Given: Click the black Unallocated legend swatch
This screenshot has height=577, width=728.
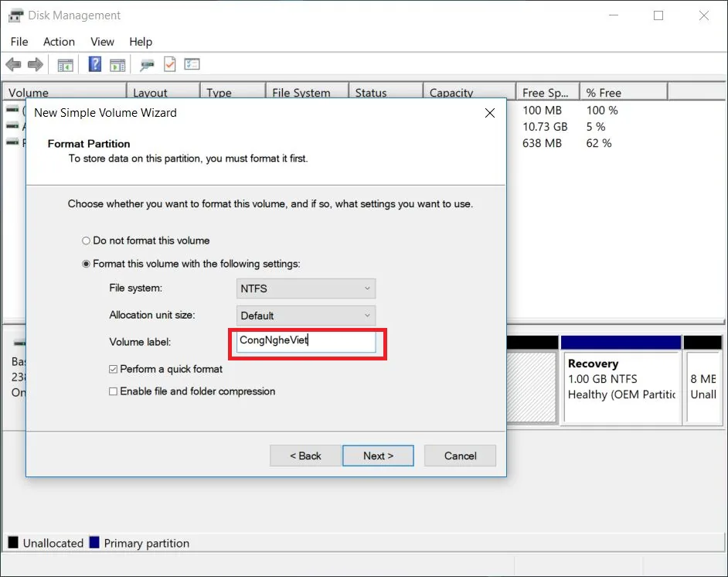Looking at the screenshot, I should [13, 542].
